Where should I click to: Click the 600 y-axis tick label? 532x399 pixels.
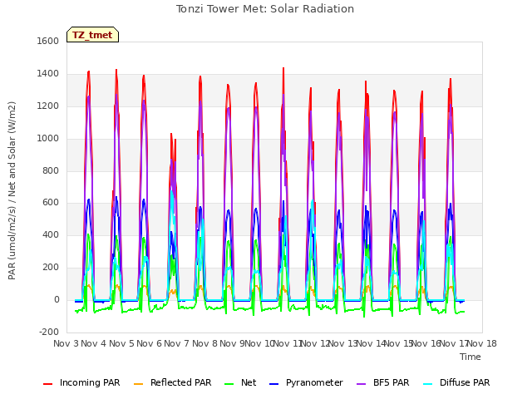(x=51, y=203)
